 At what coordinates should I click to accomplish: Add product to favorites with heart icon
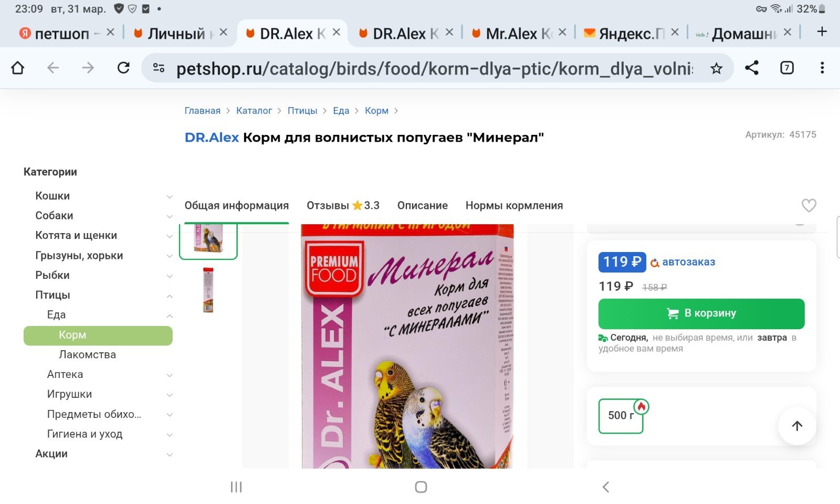[808, 205]
